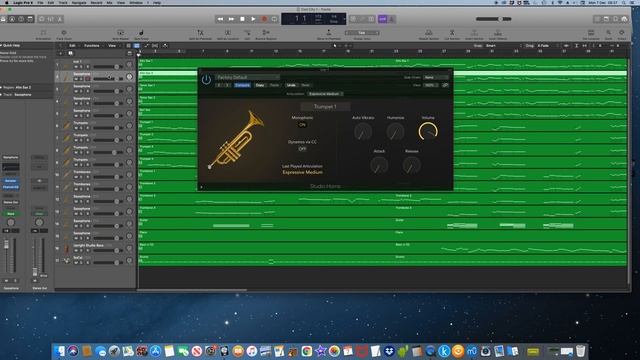Open Finder from the Dock
The height and width of the screenshot is (360, 640).
tap(60, 351)
